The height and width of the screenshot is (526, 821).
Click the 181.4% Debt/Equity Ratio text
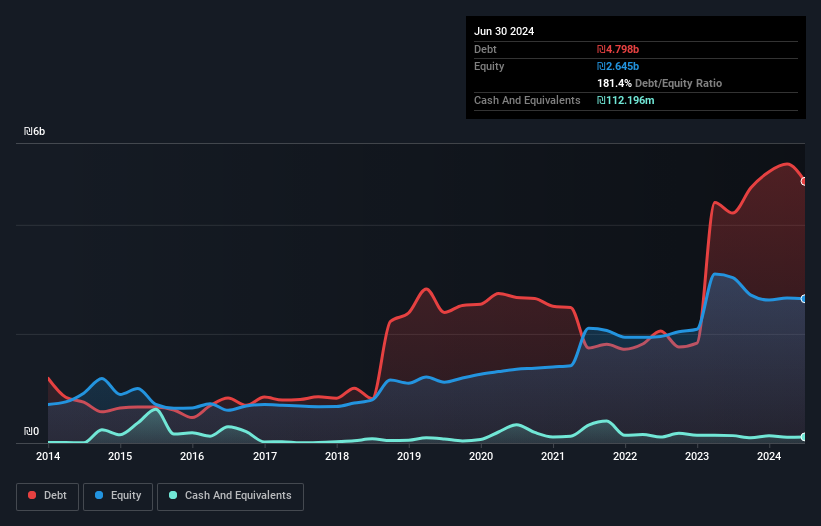659,83
